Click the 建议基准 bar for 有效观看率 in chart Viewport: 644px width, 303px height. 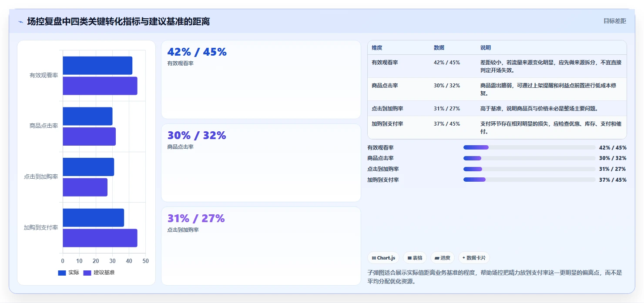point(100,86)
